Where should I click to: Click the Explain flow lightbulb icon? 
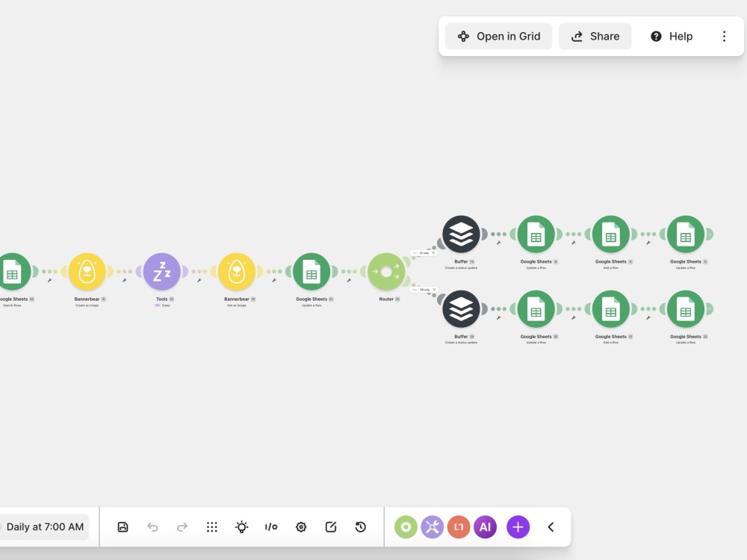(x=241, y=526)
